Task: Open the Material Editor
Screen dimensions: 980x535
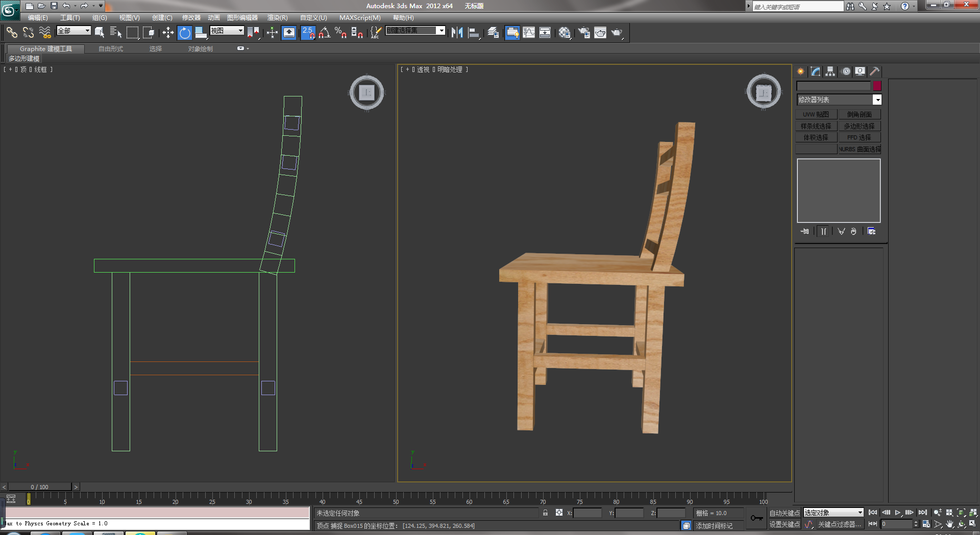Action: 565,33
